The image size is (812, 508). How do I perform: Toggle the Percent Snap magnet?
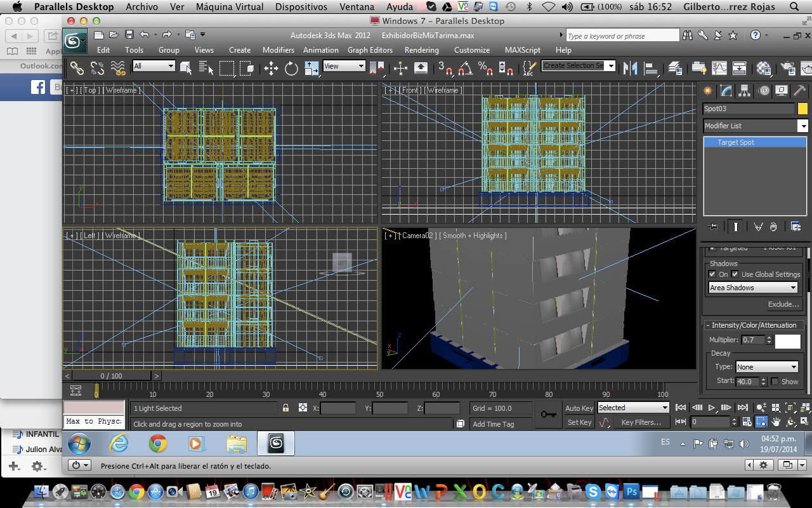(486, 67)
